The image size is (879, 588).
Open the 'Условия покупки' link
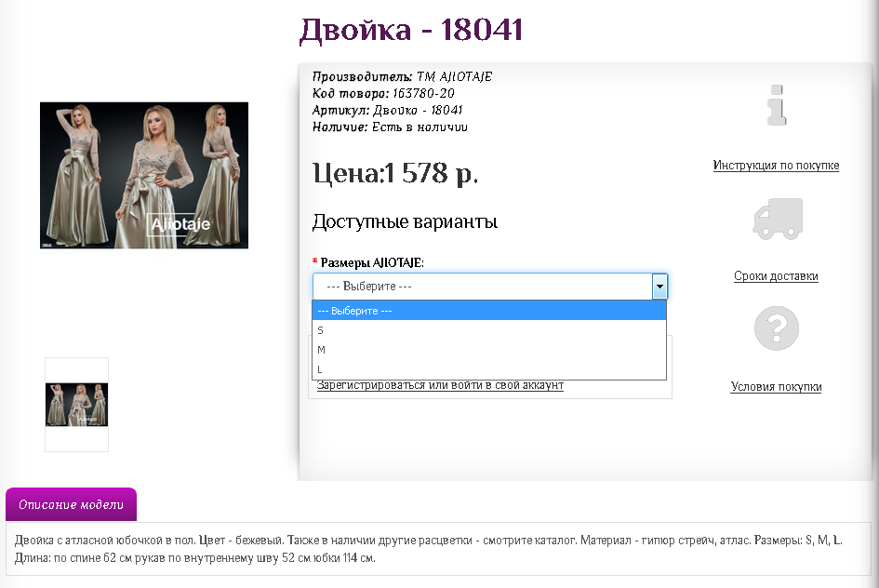point(776,387)
